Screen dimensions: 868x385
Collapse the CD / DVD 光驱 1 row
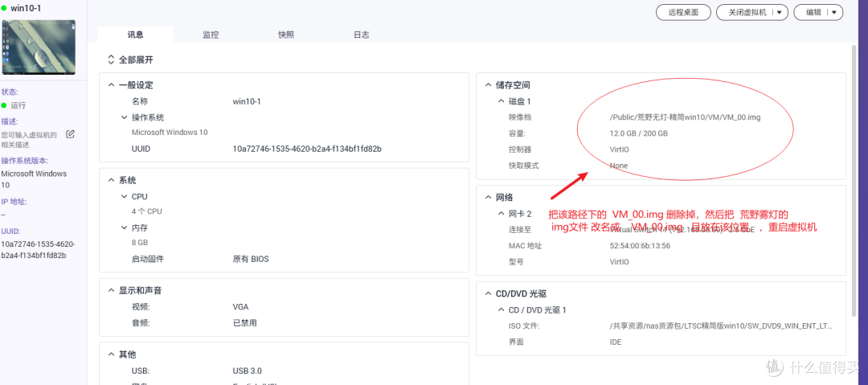coord(501,310)
